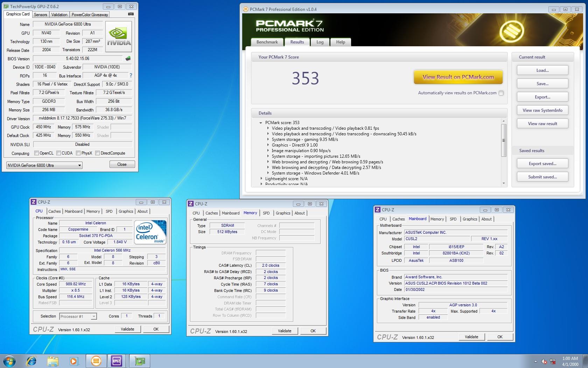The height and width of the screenshot is (368, 588).
Task: Switch to PCMark 7 taskbar icon
Action: tap(96, 361)
